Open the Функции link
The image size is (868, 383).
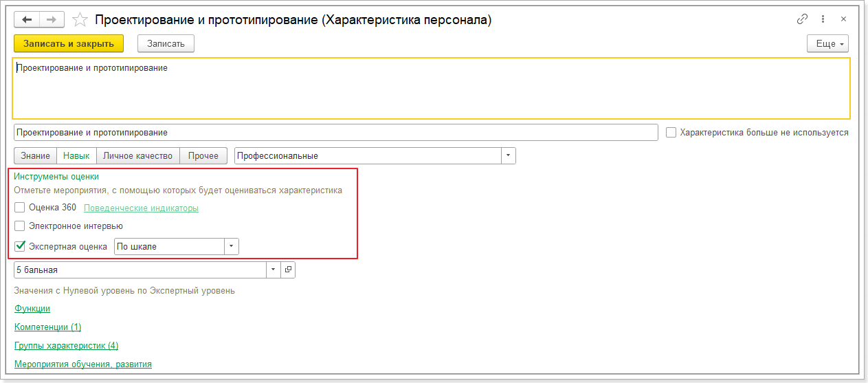tap(32, 309)
